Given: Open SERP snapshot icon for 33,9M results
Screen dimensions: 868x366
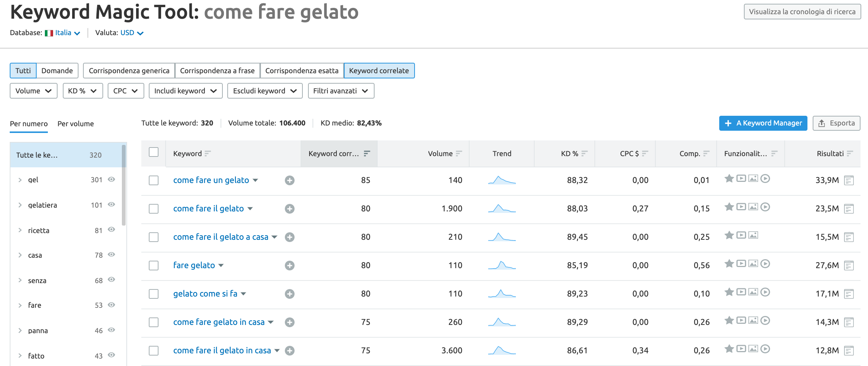Looking at the screenshot, I should 849,180.
